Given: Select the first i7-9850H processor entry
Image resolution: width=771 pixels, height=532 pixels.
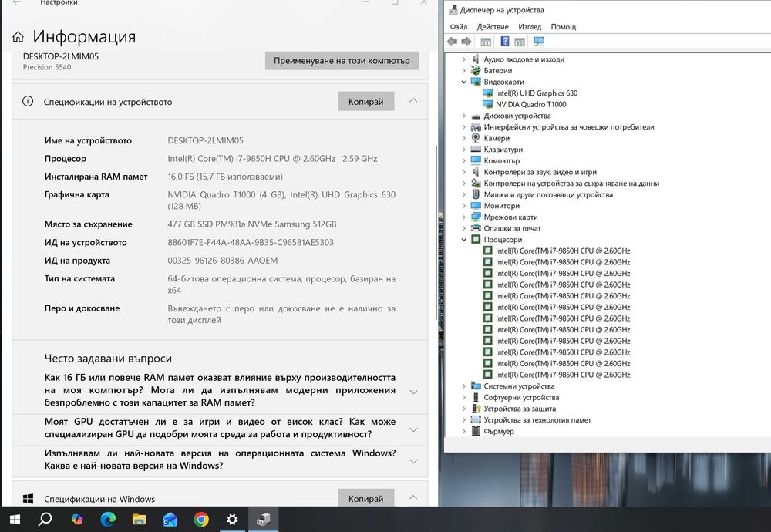Looking at the screenshot, I should click(x=563, y=251).
